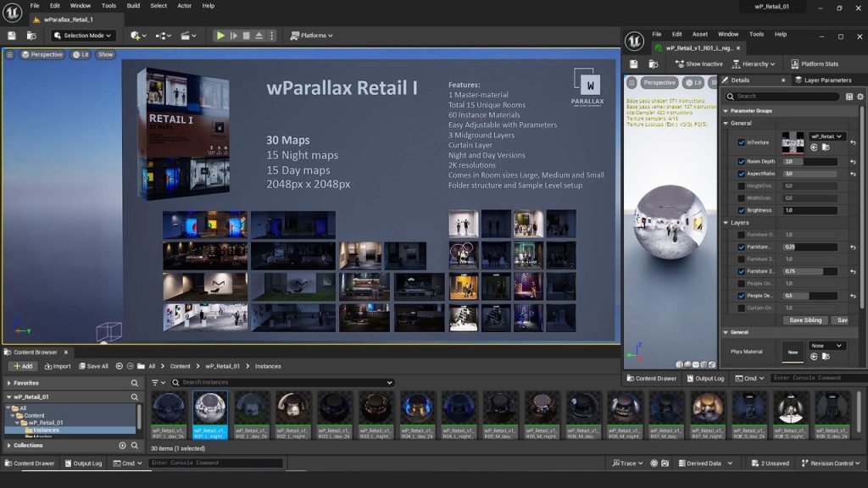Image resolution: width=868 pixels, height=488 pixels.
Task: Open the Build menu
Action: pos(133,6)
